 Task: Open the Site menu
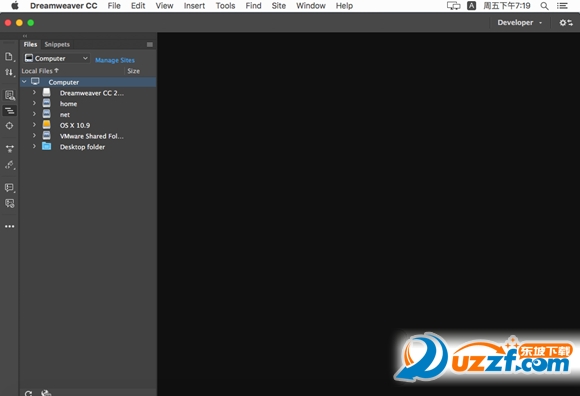(x=279, y=6)
